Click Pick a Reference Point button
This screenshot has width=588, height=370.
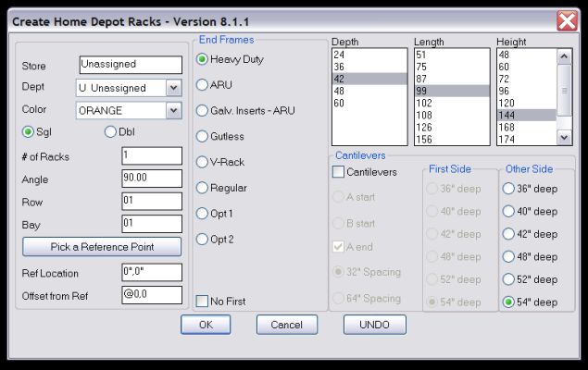tap(102, 247)
